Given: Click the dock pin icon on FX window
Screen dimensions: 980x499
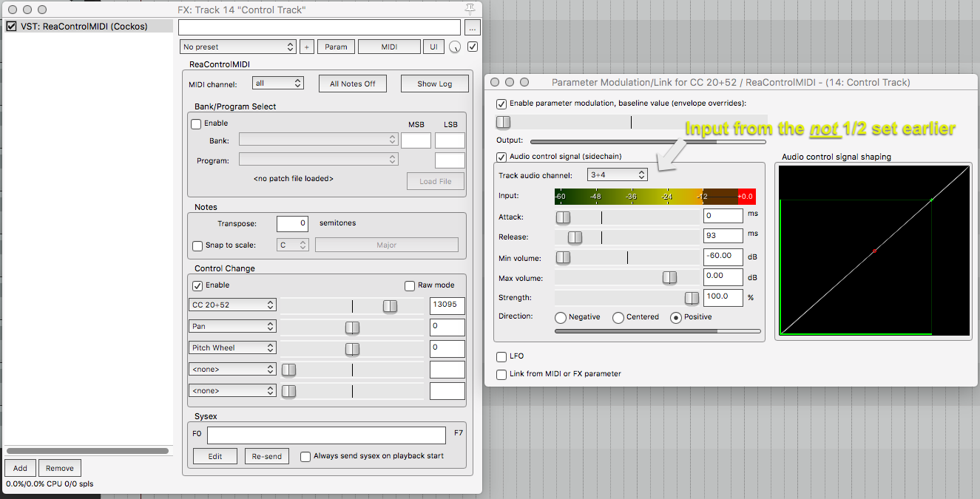Looking at the screenshot, I should click(x=469, y=9).
